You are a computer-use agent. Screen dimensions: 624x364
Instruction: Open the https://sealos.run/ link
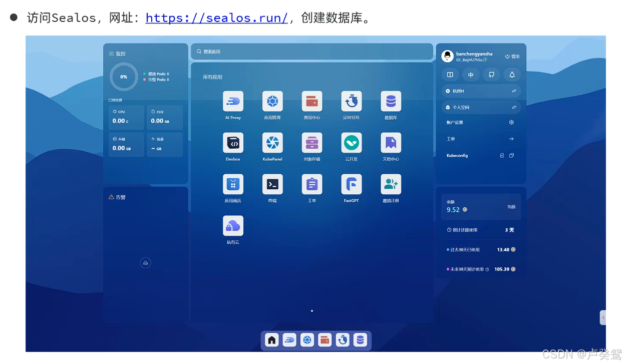click(217, 18)
